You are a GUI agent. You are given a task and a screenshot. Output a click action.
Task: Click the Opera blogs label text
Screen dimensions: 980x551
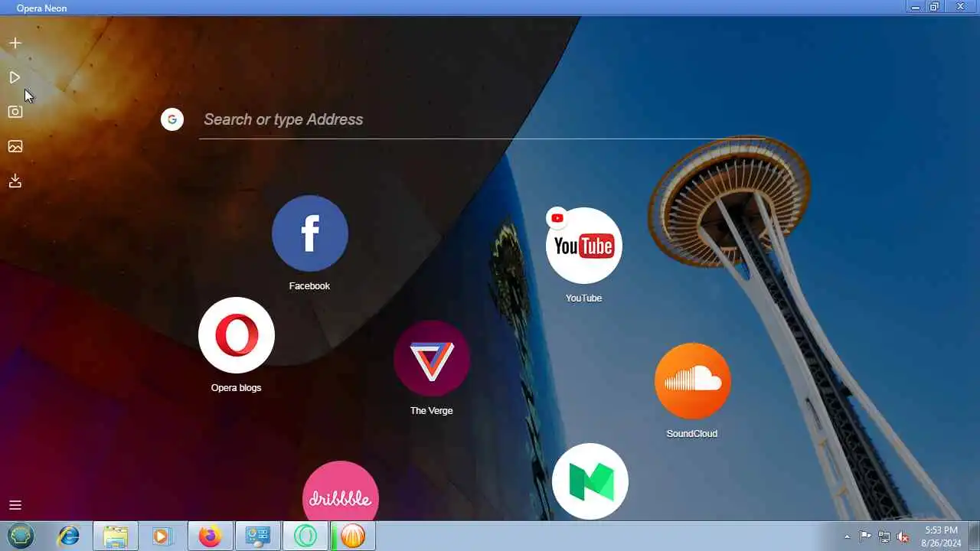[236, 388]
